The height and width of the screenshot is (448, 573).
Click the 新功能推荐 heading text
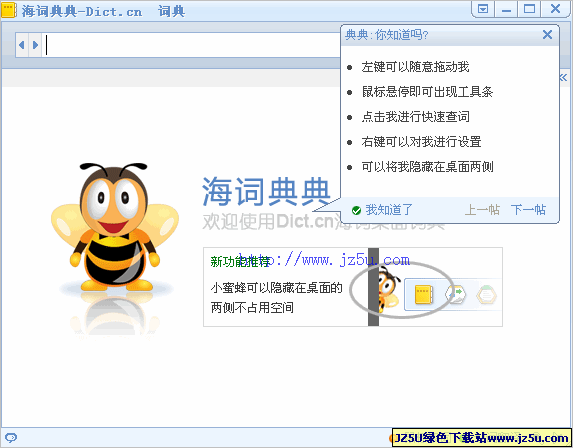click(240, 262)
